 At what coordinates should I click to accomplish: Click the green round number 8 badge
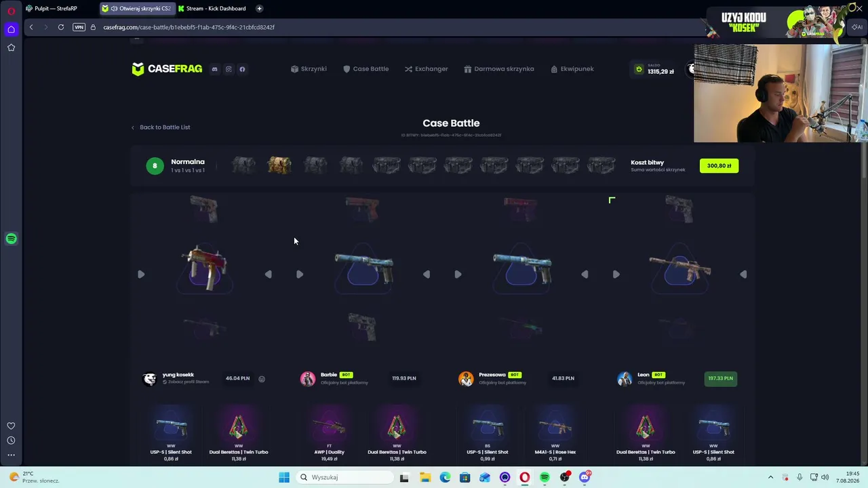[x=155, y=165]
